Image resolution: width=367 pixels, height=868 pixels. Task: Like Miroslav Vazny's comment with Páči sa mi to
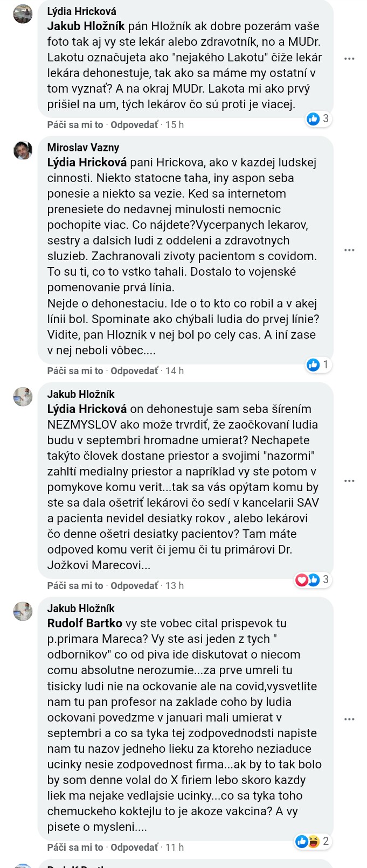[75, 371]
